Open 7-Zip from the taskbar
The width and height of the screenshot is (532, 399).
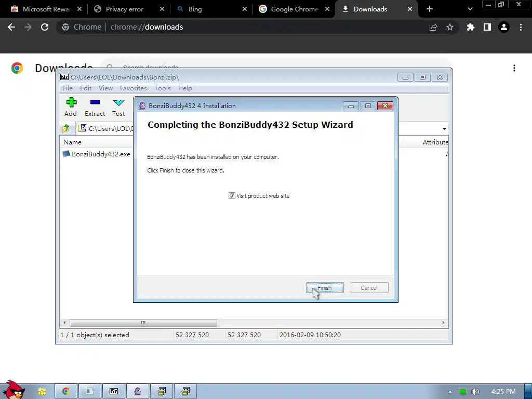114,392
